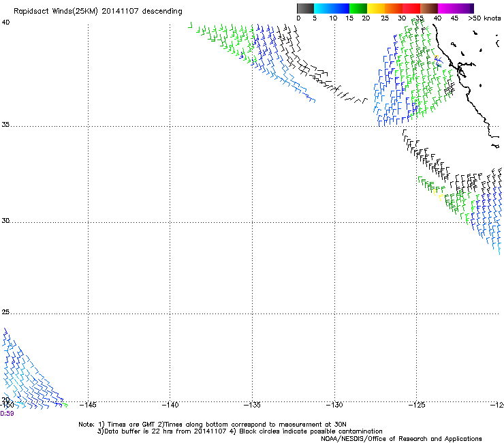504x443 pixels.
Task: Click the blue 10-15 knots color segment
Action: (x=341, y=8)
